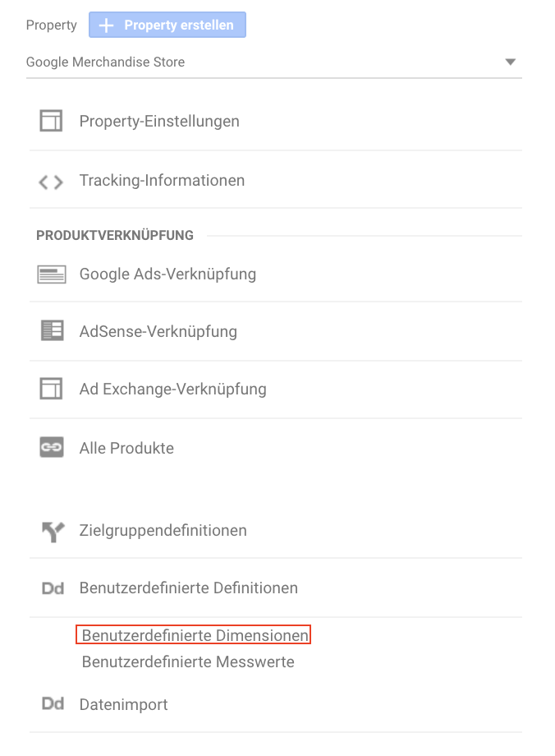Click the AdSense-Verknüpfung icon

[x=52, y=330]
